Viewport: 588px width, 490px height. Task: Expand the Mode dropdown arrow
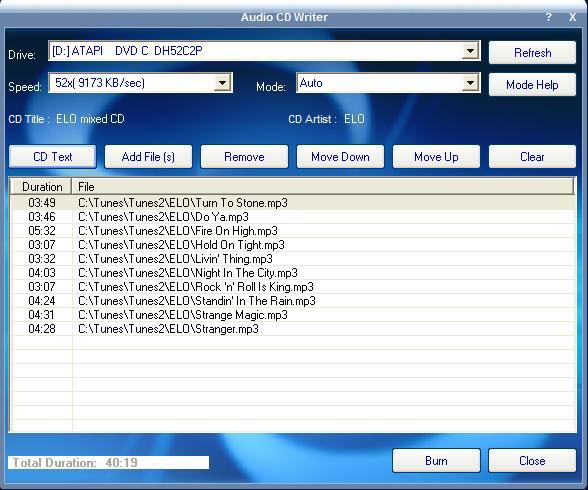click(x=470, y=83)
